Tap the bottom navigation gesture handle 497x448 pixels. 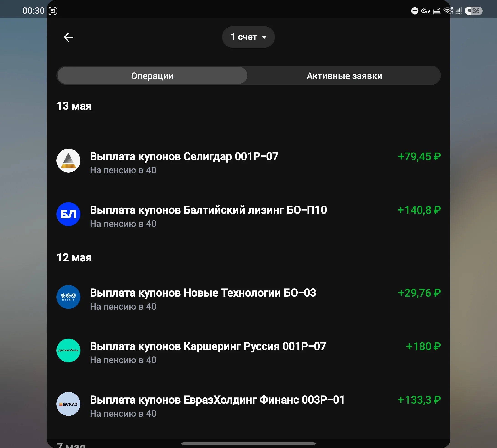(248, 444)
